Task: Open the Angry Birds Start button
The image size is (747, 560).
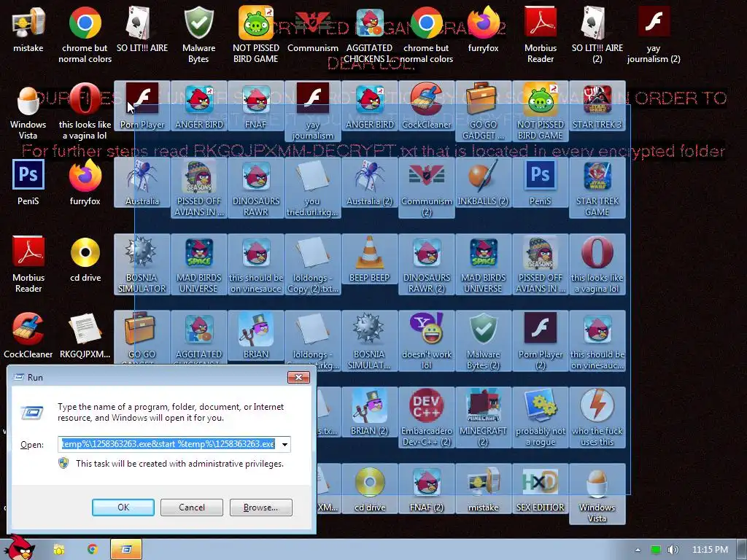Action: click(20, 548)
